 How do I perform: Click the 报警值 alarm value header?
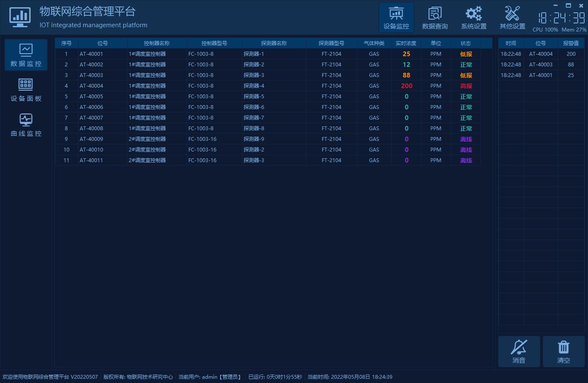tap(571, 43)
